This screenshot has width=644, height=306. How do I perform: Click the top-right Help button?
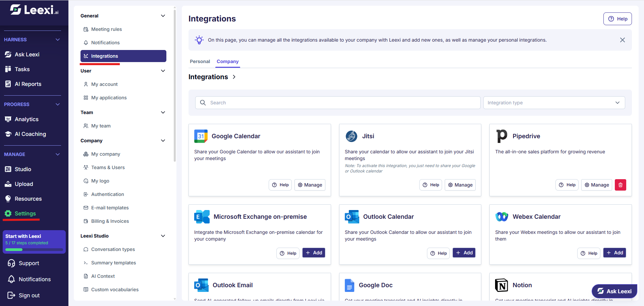pyautogui.click(x=618, y=19)
